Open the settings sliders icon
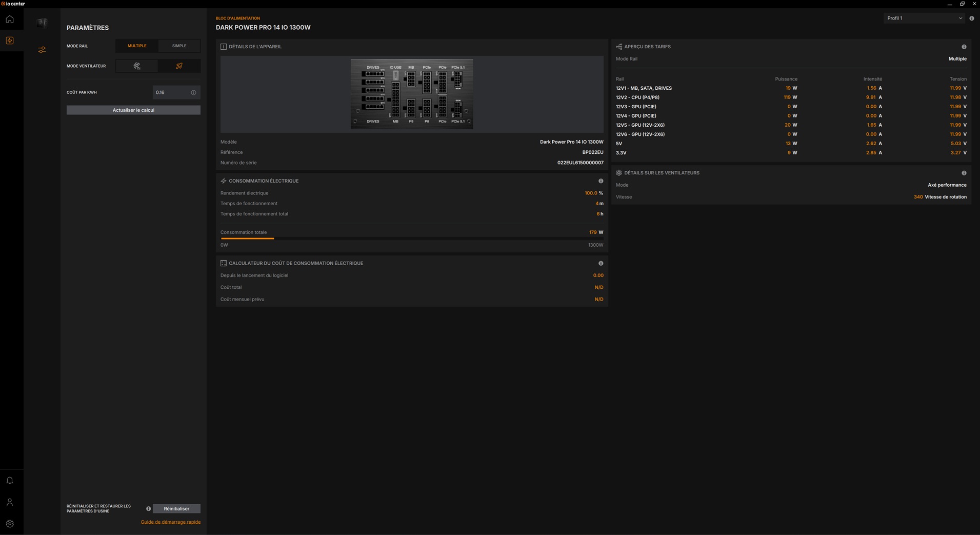This screenshot has width=980, height=535. click(x=42, y=50)
